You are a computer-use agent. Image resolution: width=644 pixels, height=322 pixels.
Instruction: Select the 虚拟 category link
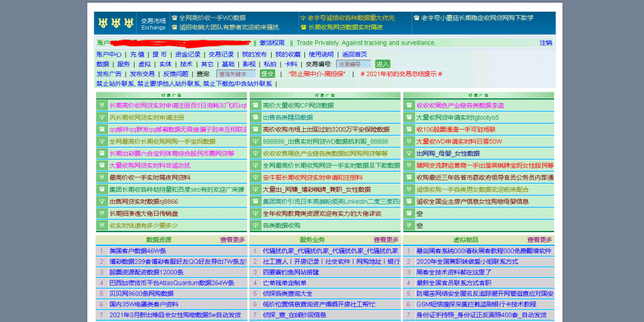click(x=145, y=64)
